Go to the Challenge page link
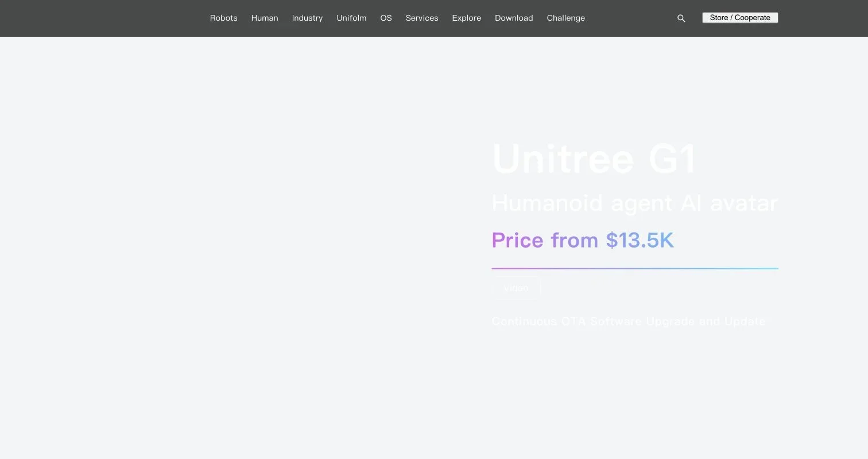Image resolution: width=868 pixels, height=459 pixels. coord(565,18)
